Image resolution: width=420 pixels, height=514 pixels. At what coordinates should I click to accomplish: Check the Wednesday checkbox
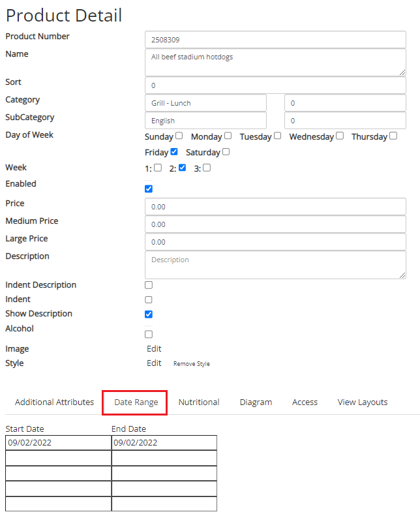point(340,136)
